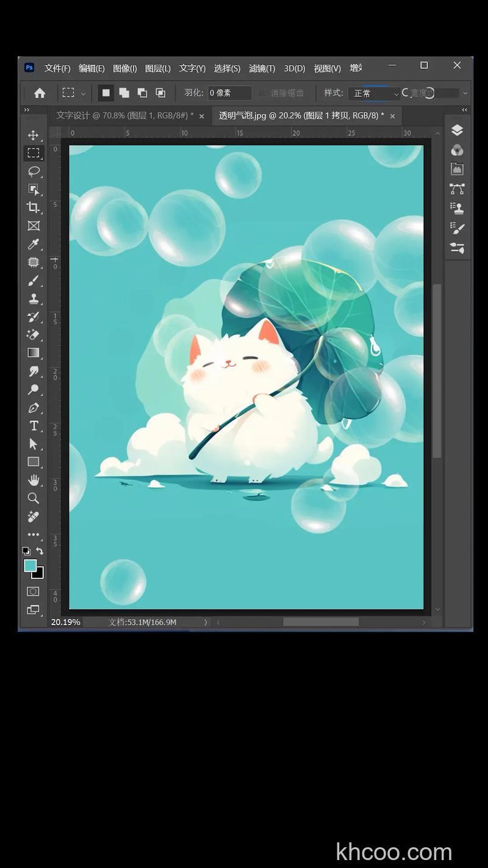The width and height of the screenshot is (488, 868).
Task: Click the 羽化 feather input field
Action: [x=229, y=93]
